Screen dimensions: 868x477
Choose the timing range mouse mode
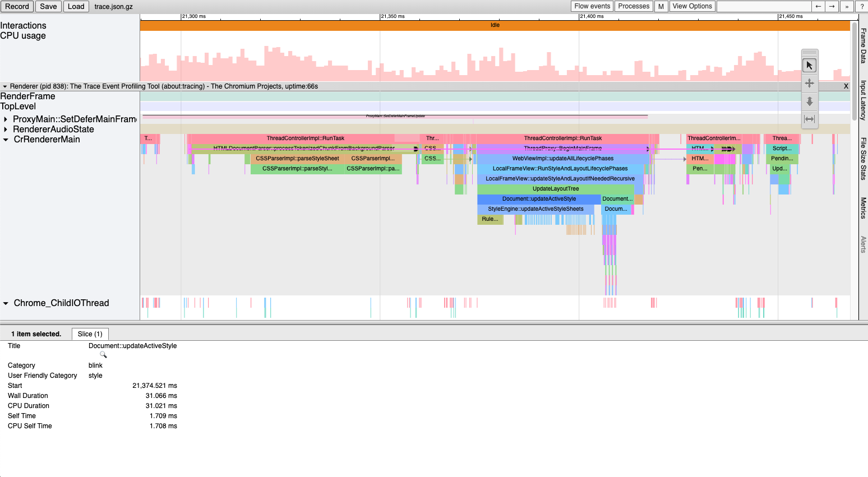[809, 119]
